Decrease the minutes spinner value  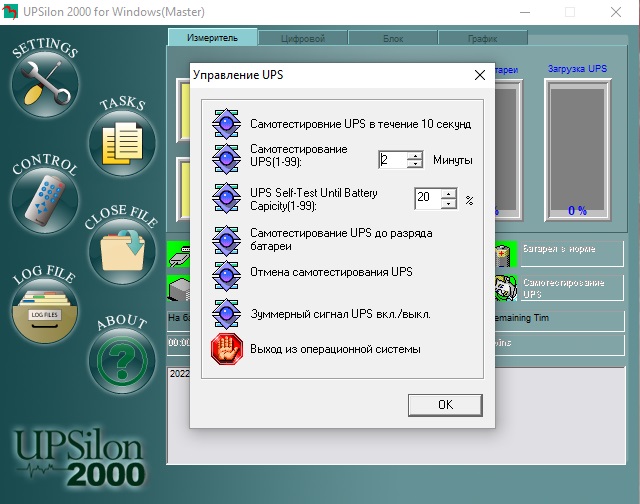(x=415, y=164)
